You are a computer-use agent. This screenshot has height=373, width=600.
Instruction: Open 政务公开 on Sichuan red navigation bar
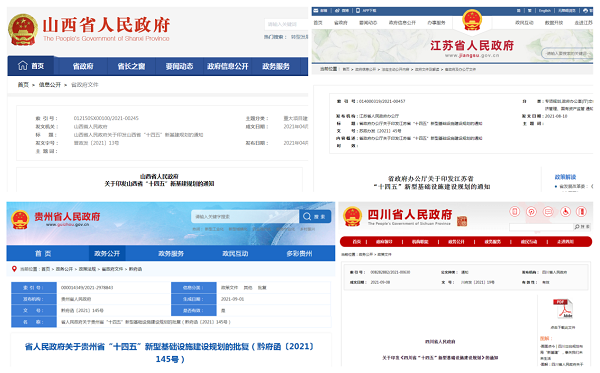tap(456, 242)
